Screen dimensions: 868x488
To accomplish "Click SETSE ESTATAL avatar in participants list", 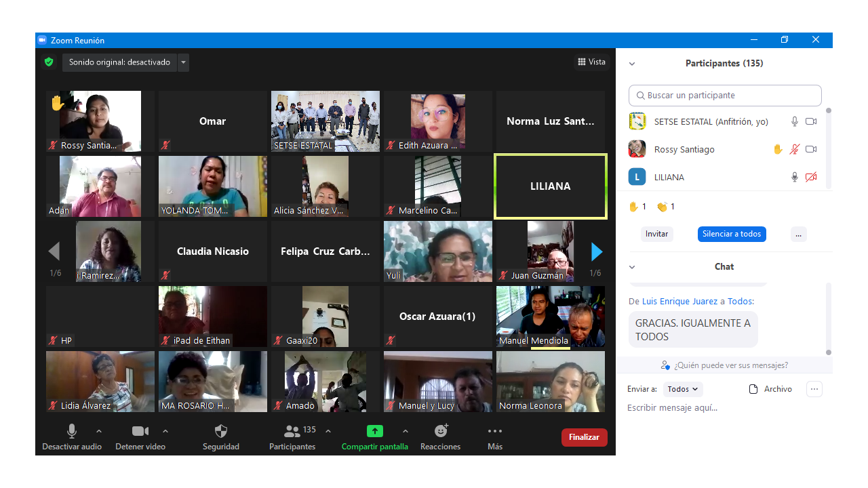I will click(x=637, y=121).
